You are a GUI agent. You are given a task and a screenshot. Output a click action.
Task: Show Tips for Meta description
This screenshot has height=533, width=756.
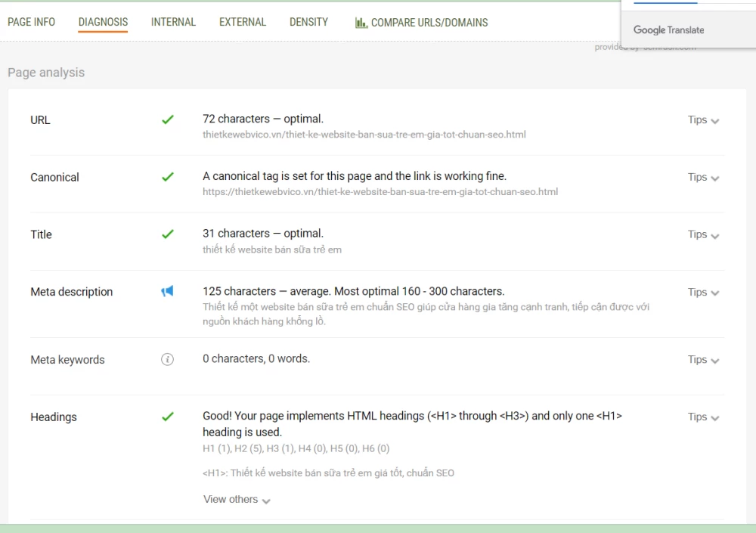tap(703, 293)
